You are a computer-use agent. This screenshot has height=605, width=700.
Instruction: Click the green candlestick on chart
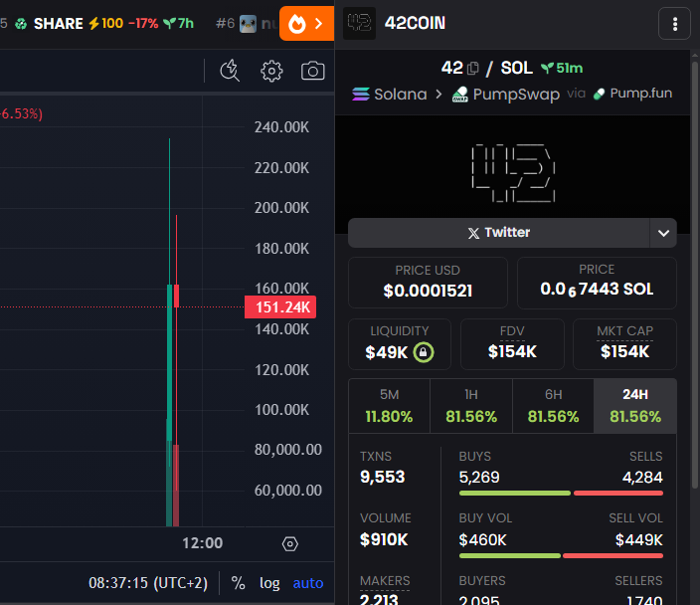(x=170, y=362)
